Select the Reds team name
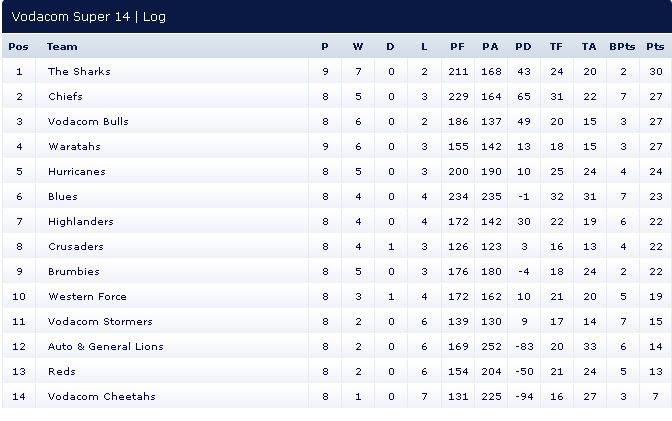The width and height of the screenshot is (672, 421). pos(62,372)
